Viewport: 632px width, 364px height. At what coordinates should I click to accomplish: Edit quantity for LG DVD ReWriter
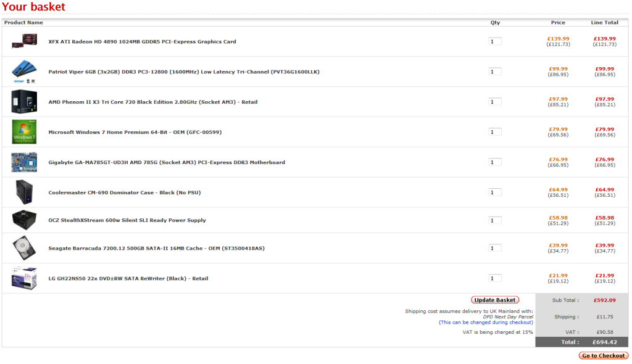tap(495, 278)
